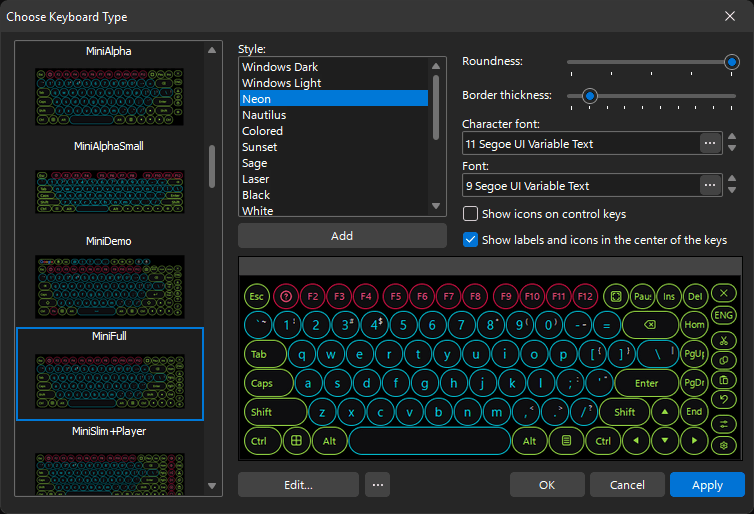Click the help question-mark key in preview
The width and height of the screenshot is (754, 514).
pyautogui.click(x=286, y=296)
